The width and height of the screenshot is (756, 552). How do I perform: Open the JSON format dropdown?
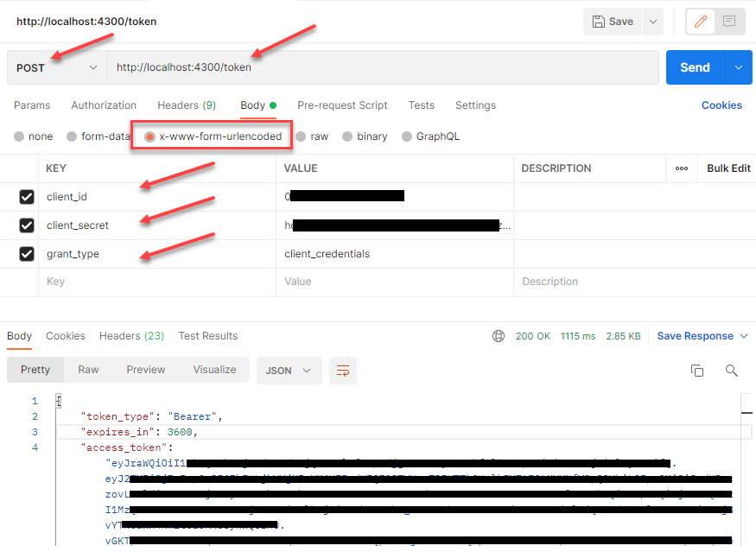(x=289, y=371)
